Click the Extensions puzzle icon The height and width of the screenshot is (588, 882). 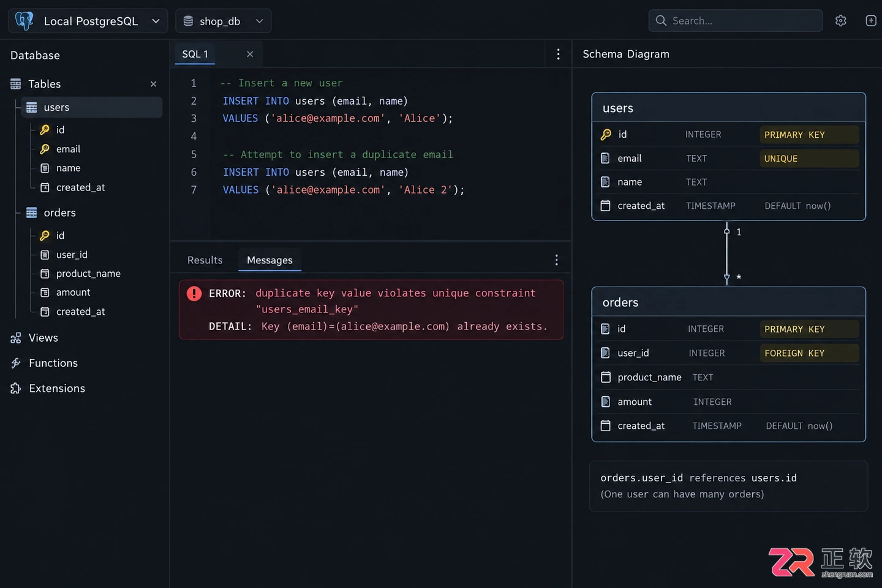click(x=16, y=388)
